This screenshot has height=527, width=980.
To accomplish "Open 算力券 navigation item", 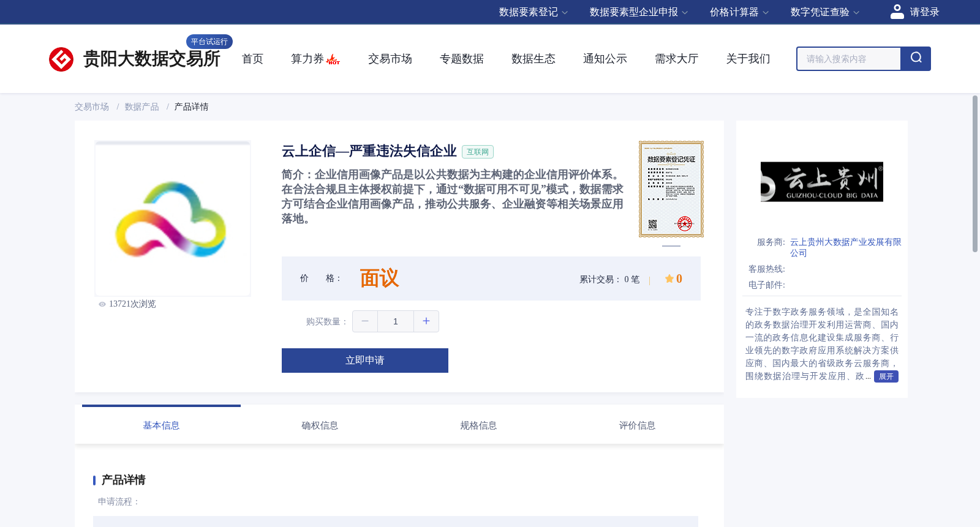I will pyautogui.click(x=307, y=59).
